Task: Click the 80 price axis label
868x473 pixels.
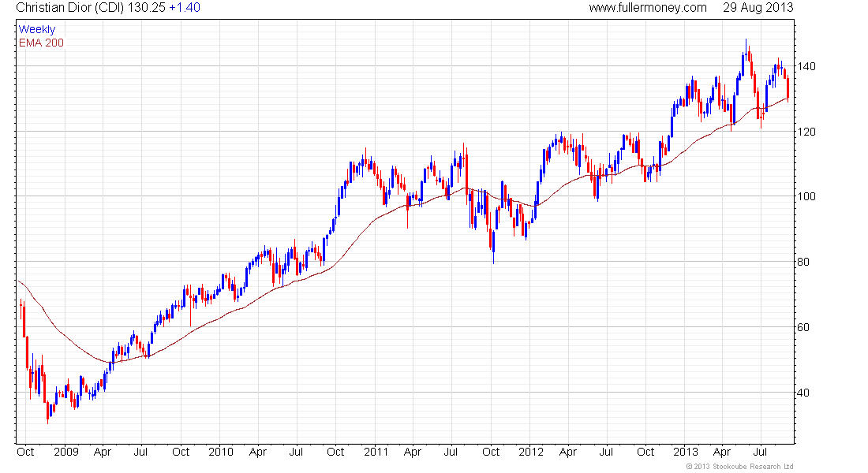Action: tap(803, 262)
